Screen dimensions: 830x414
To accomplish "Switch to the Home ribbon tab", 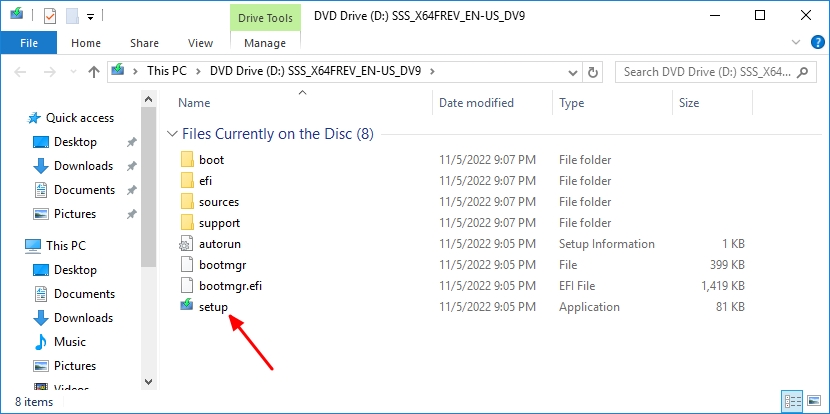I will pos(86,43).
